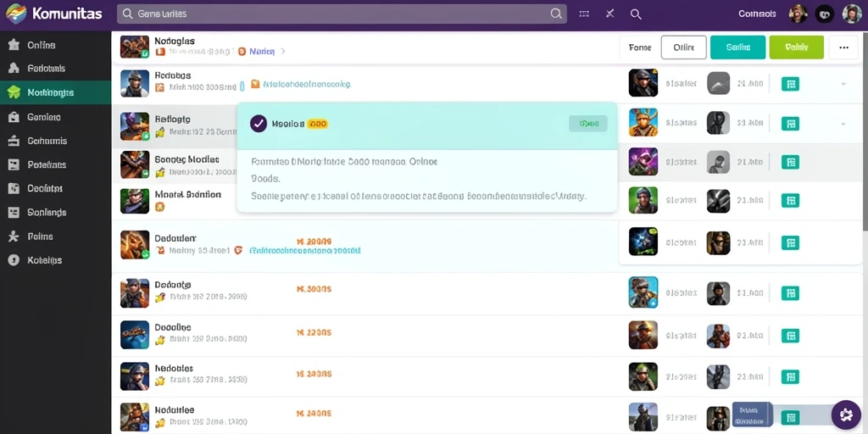Select the outlined Otlin tab
Screen dimensions: 868x434
click(x=684, y=47)
